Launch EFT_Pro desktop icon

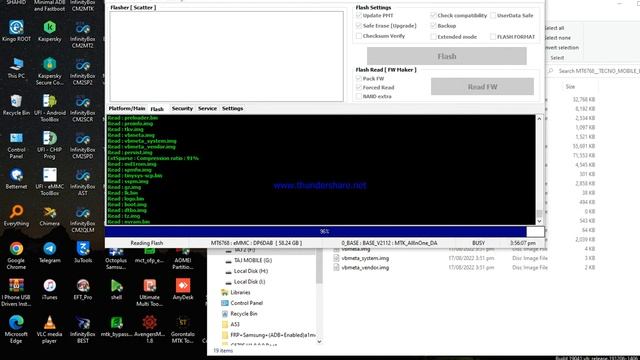pos(83,289)
